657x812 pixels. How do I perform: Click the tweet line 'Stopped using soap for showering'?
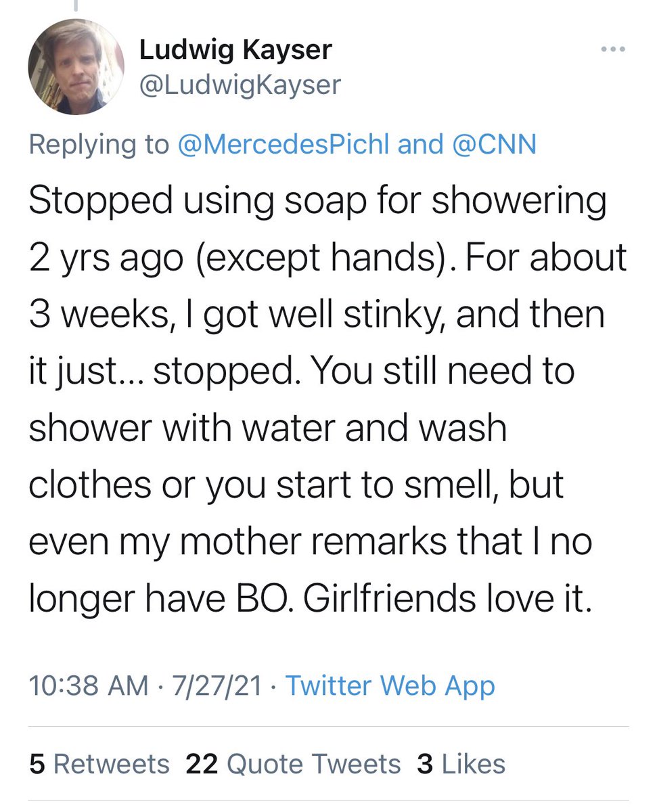pyautogui.click(x=317, y=203)
